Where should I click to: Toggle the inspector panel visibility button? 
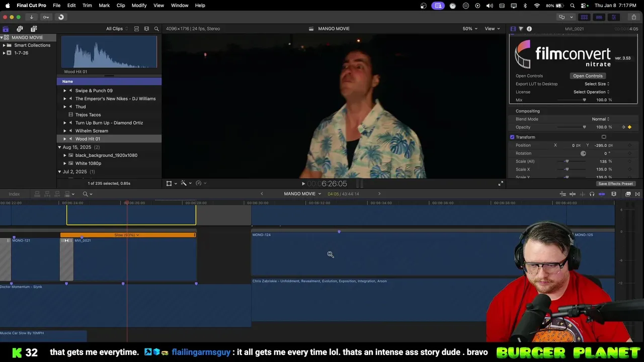[x=613, y=17]
